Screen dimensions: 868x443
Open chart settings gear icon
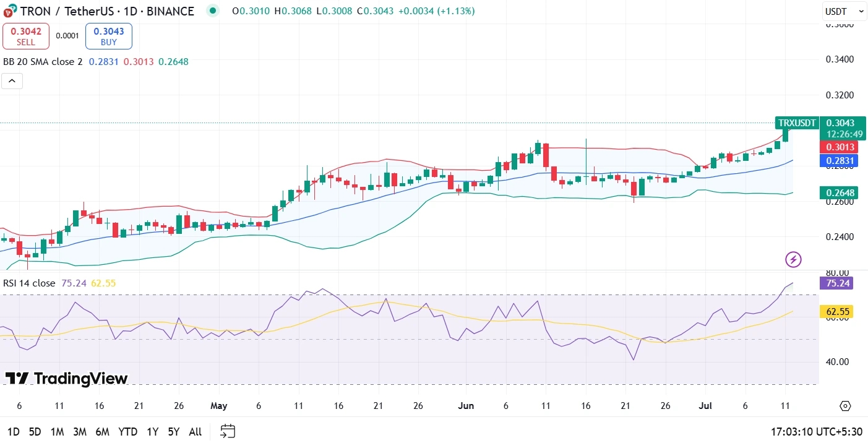click(x=845, y=406)
